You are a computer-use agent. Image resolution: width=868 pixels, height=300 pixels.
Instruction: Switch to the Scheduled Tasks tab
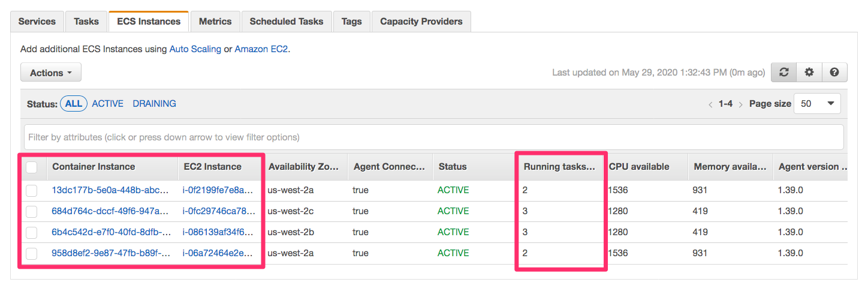[286, 22]
